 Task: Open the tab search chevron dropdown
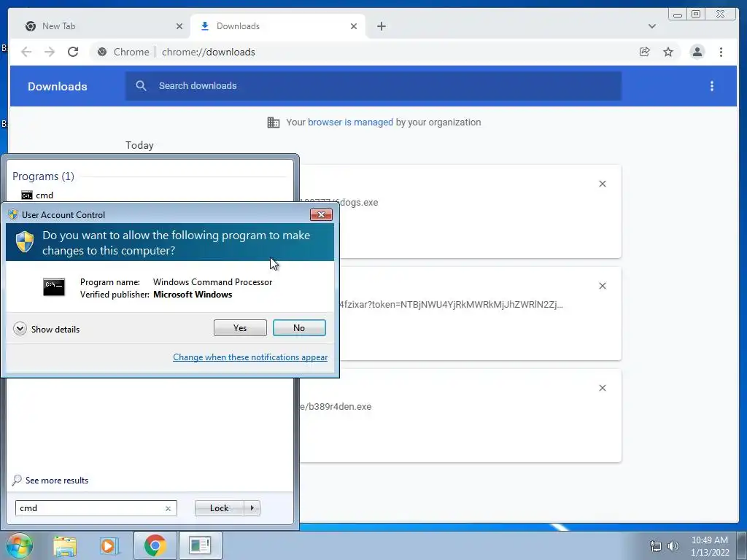(651, 26)
